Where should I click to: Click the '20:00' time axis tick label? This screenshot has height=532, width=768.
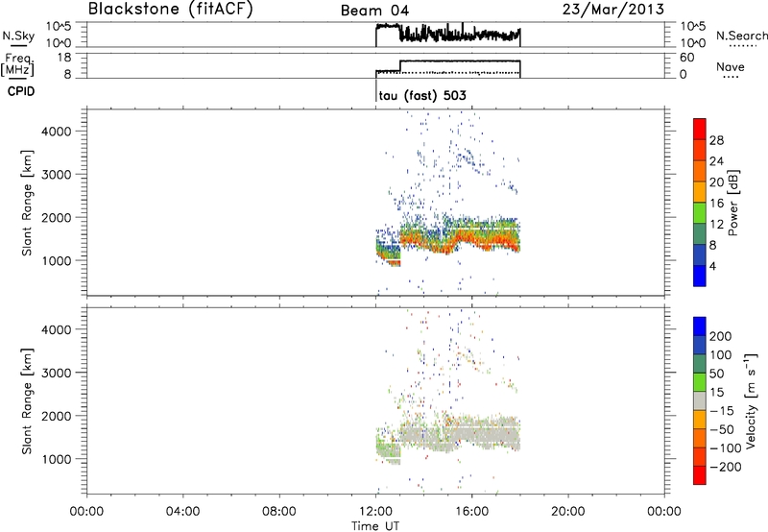click(567, 512)
